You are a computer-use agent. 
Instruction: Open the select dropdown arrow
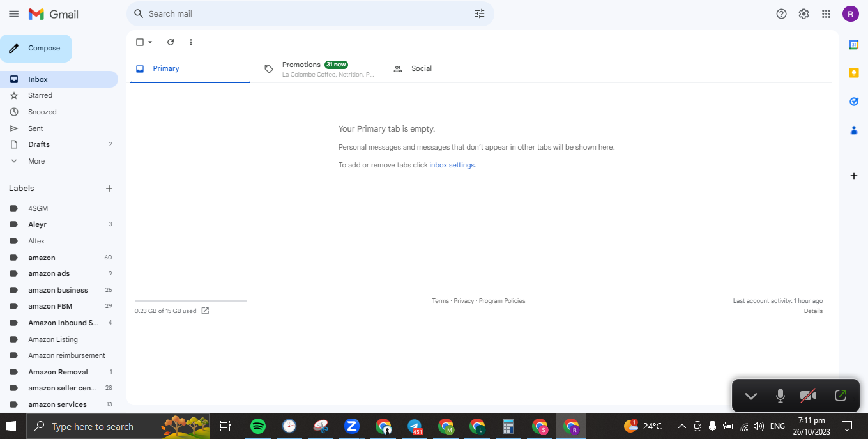150,42
